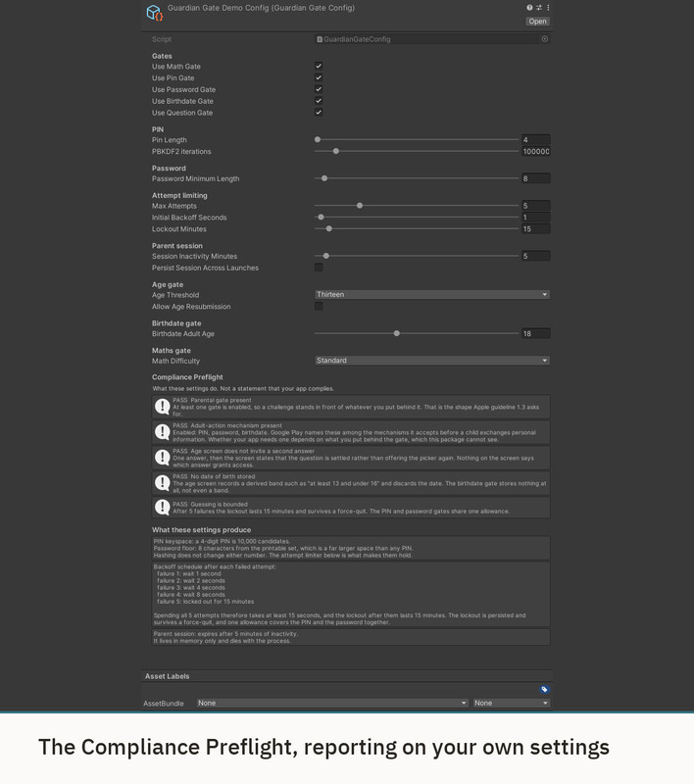Viewport: 694px width, 784px height.
Task: Click the PIN keyspace summary text box
Action: pos(351,548)
